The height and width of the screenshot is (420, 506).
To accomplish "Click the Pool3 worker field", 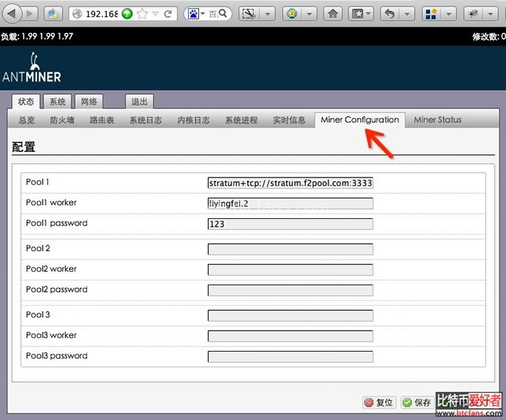I will pos(291,336).
